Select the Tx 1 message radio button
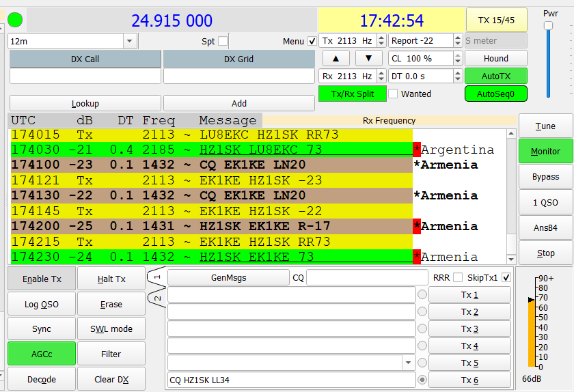 point(422,294)
